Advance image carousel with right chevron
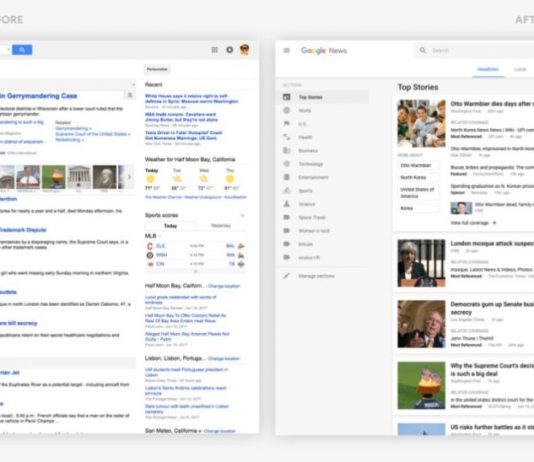This screenshot has width=534, height=462. pos(129,177)
